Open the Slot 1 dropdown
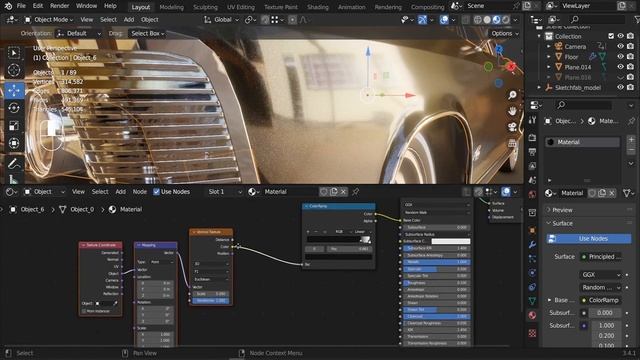The image size is (640, 360). tap(225, 192)
